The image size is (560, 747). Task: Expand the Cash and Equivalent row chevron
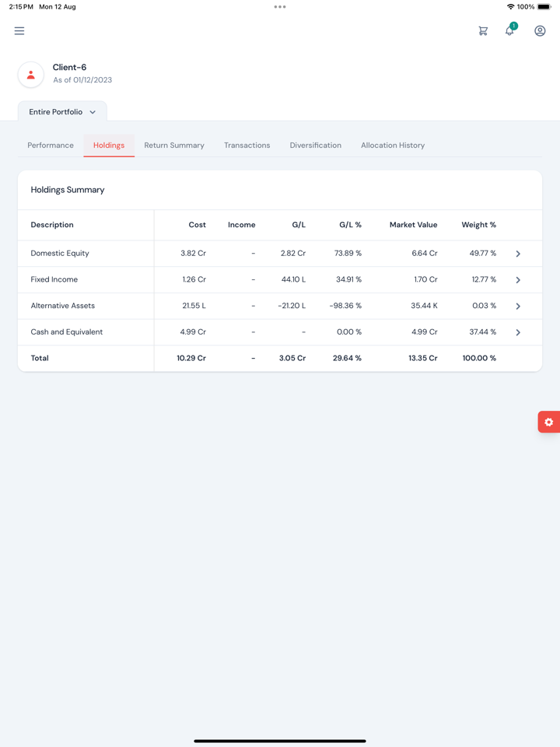pyautogui.click(x=518, y=332)
